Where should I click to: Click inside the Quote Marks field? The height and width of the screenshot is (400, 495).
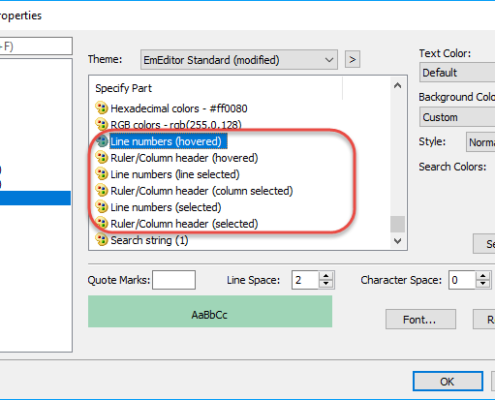[x=174, y=280]
